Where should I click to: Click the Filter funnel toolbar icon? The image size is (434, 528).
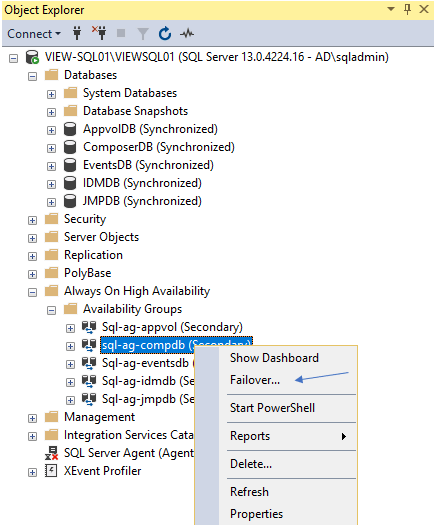[143, 34]
